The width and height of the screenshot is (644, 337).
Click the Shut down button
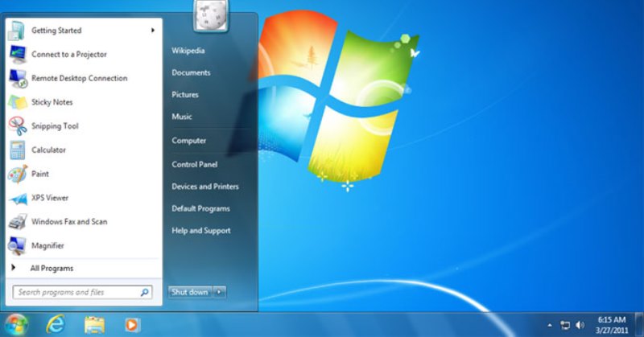pyautogui.click(x=191, y=292)
